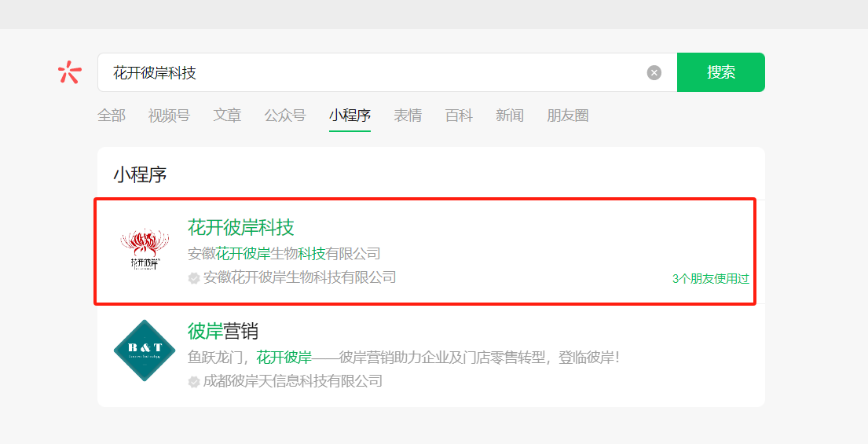Focus the search field containing 花开彼岸科技
This screenshot has height=444, width=868.
pyautogui.click(x=387, y=72)
